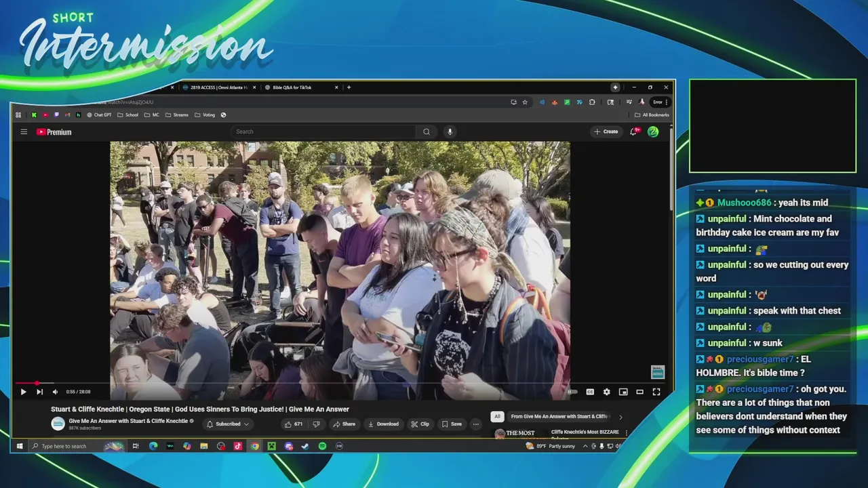Open File Explorer from taskbar

203,446
